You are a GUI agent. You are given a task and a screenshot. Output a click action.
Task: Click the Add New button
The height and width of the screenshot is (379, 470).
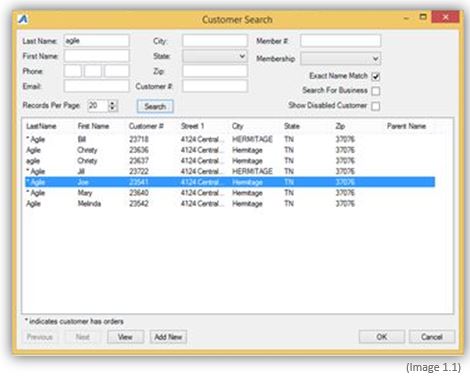pyautogui.click(x=168, y=337)
